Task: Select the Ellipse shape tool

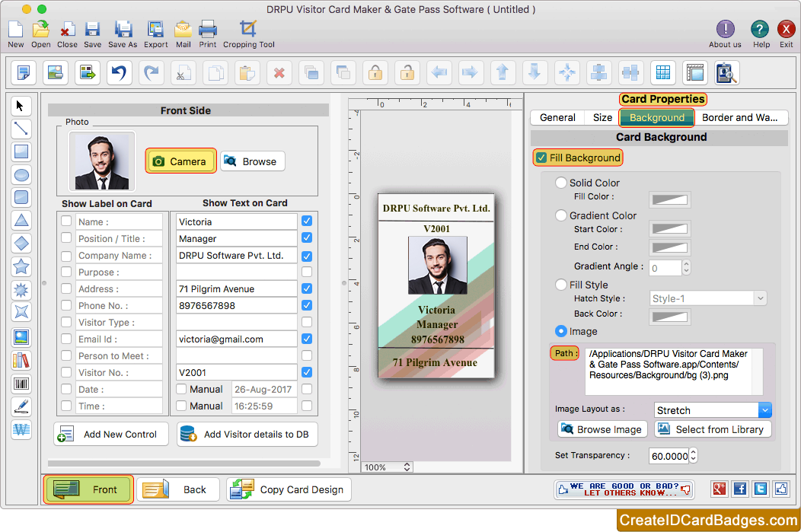Action: coord(21,175)
